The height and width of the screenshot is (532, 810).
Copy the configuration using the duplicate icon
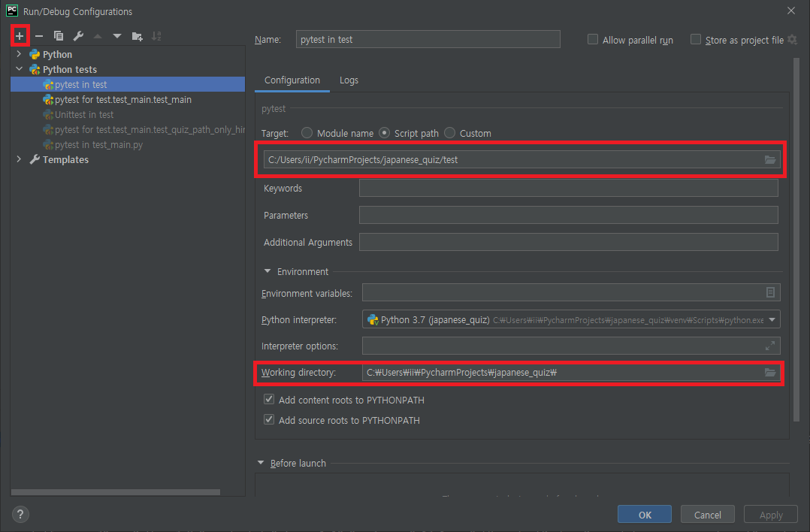tap(59, 35)
